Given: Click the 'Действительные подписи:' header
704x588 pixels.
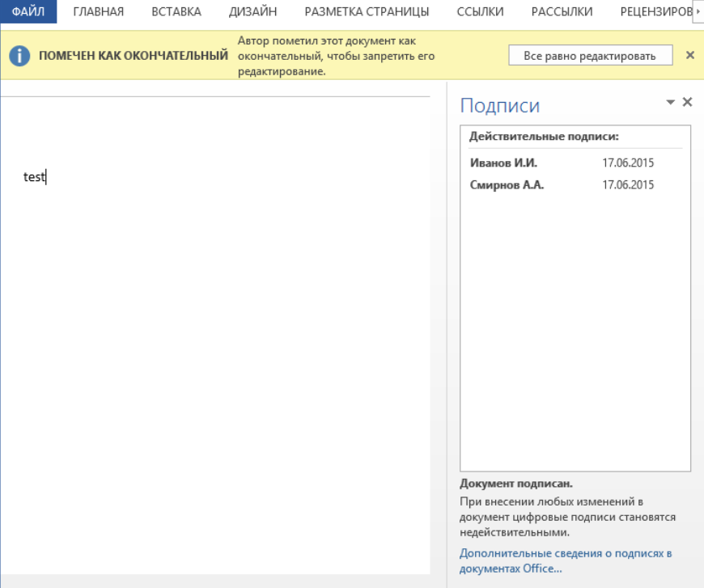Looking at the screenshot, I should click(x=544, y=137).
